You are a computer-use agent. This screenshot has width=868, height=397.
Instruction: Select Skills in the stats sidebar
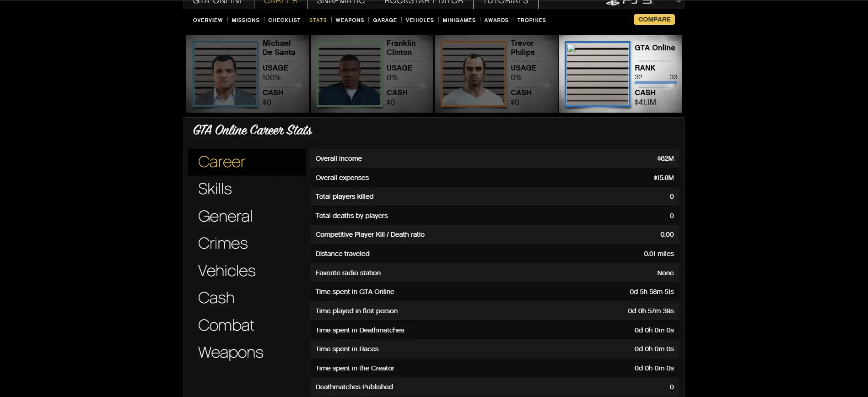tap(215, 189)
